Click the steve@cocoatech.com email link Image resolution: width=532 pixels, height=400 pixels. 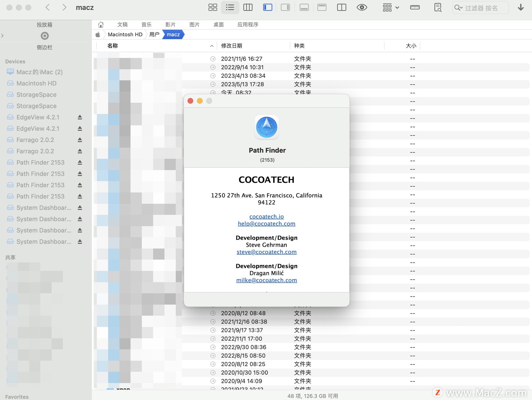point(267,252)
